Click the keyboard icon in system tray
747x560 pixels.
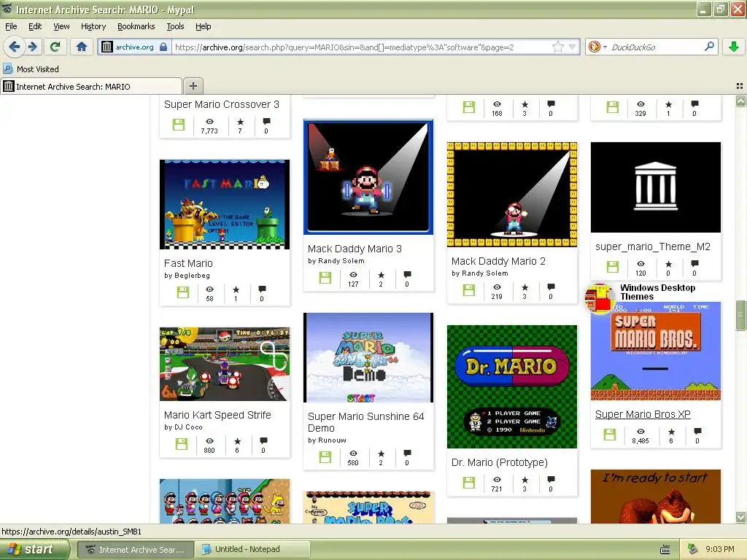665,550
